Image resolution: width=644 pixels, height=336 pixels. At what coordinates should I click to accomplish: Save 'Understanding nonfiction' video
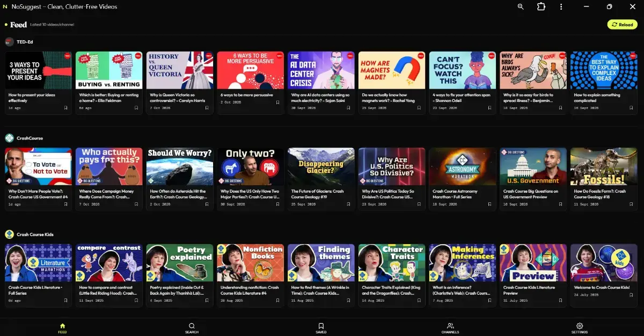(x=278, y=301)
